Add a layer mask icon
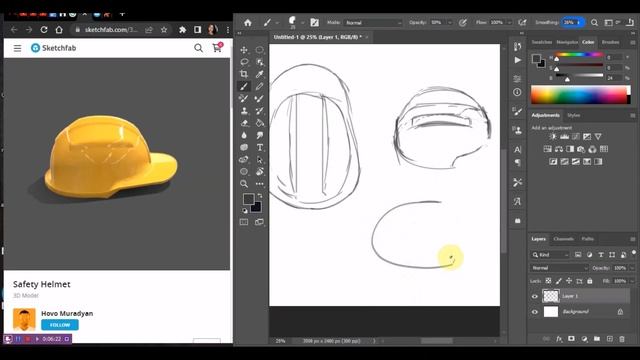The image size is (640, 360). click(x=571, y=339)
